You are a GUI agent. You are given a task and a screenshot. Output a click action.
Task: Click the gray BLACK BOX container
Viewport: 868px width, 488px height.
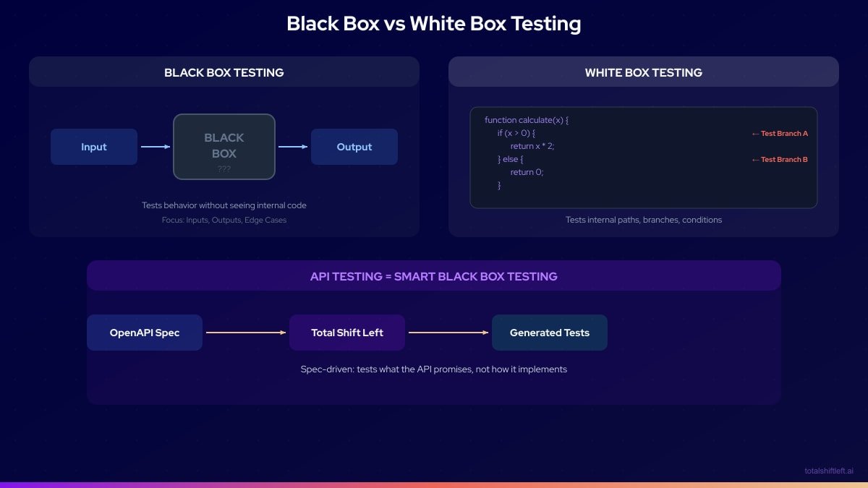click(x=224, y=146)
